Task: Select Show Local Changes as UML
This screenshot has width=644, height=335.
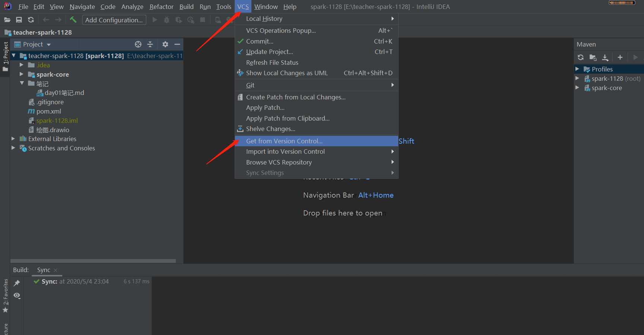Action: point(317,73)
